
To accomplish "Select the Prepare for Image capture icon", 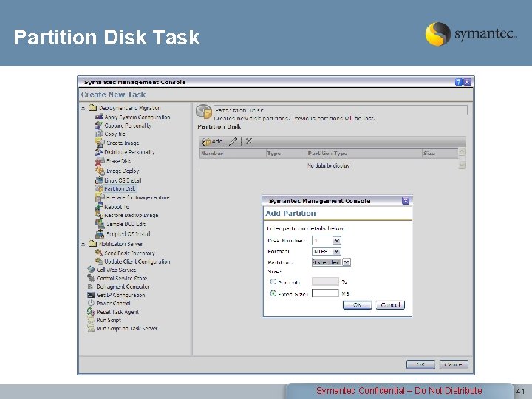I will (x=100, y=197).
